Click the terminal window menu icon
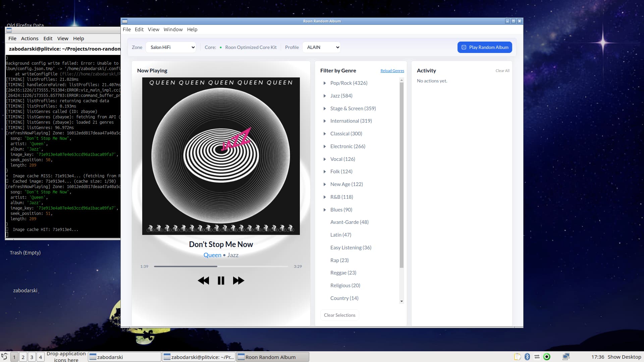 [x=9, y=30]
